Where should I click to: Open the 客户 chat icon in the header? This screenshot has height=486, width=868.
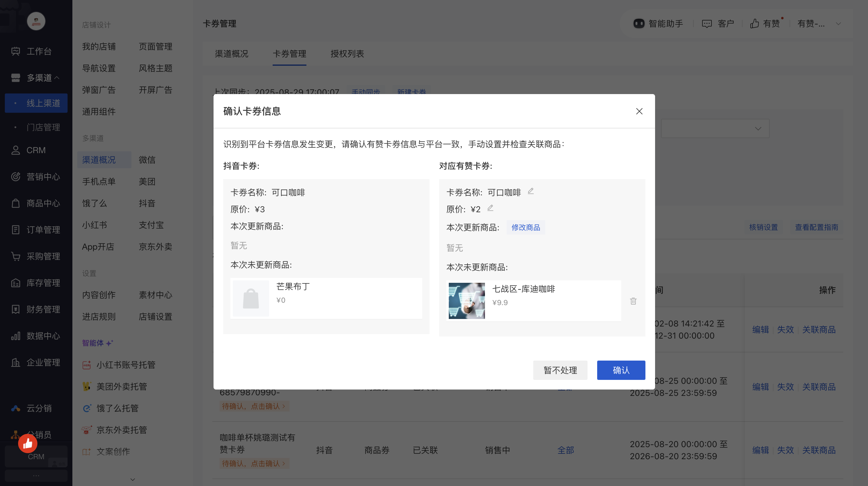click(707, 23)
